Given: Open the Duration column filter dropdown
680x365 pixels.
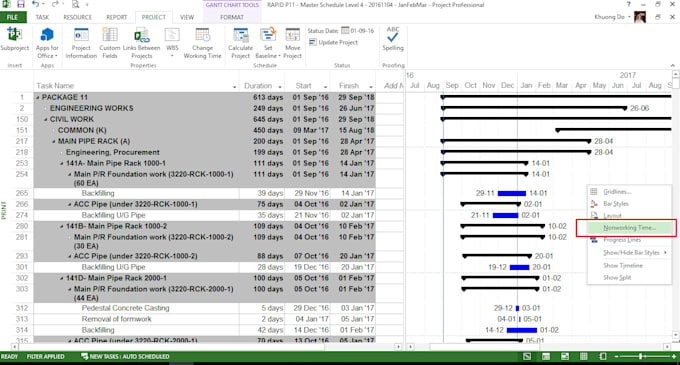Looking at the screenshot, I should (x=280, y=87).
